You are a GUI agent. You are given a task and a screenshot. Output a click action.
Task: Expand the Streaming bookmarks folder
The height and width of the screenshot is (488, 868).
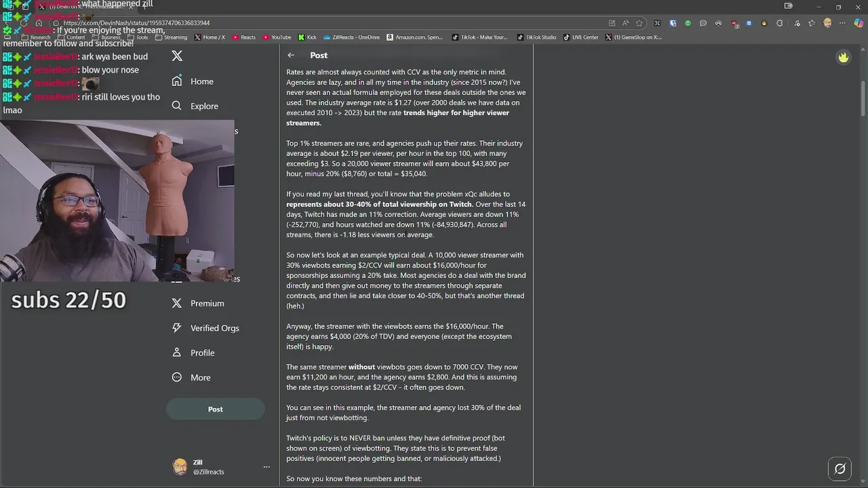172,37
